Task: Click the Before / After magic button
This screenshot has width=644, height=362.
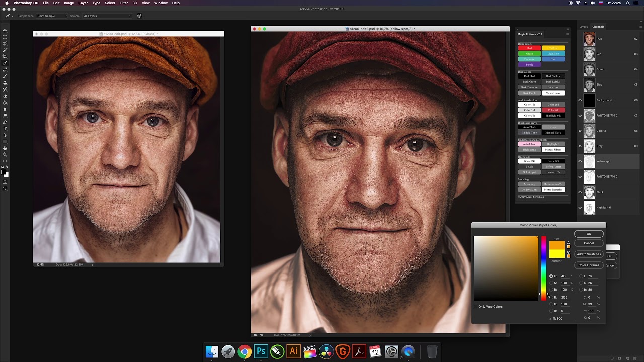Action: click(x=553, y=167)
